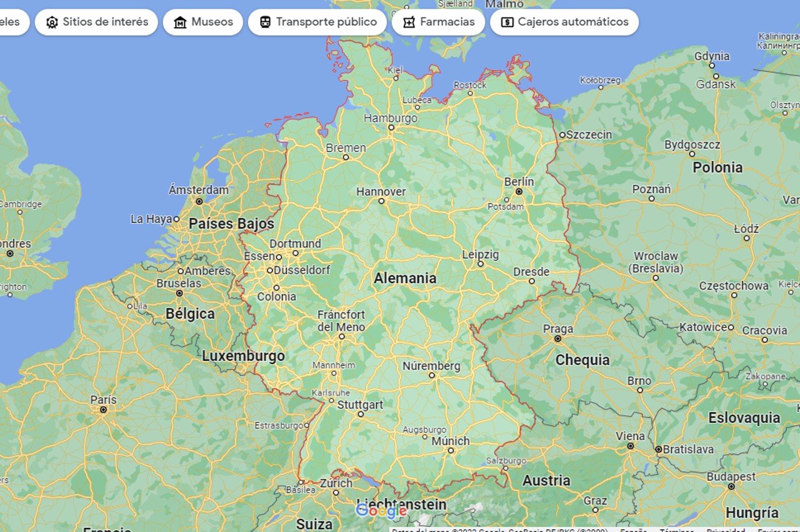Viewport: 800px width, 532px height.
Task: Click the pharmacy cross icon on Farmacias chip
Action: coord(409,22)
